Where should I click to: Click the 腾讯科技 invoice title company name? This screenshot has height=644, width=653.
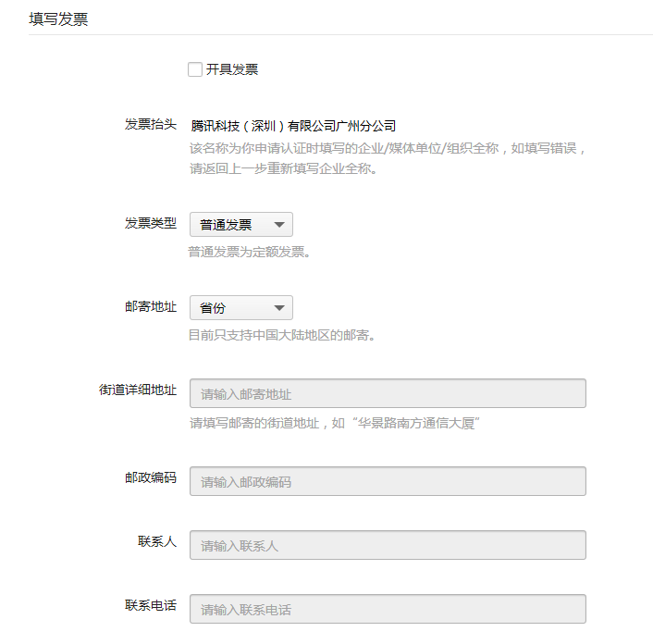pyautogui.click(x=293, y=126)
